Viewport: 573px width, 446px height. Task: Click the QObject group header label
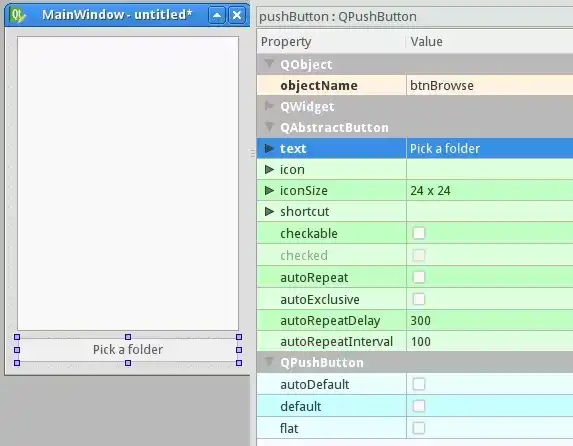[x=306, y=64]
